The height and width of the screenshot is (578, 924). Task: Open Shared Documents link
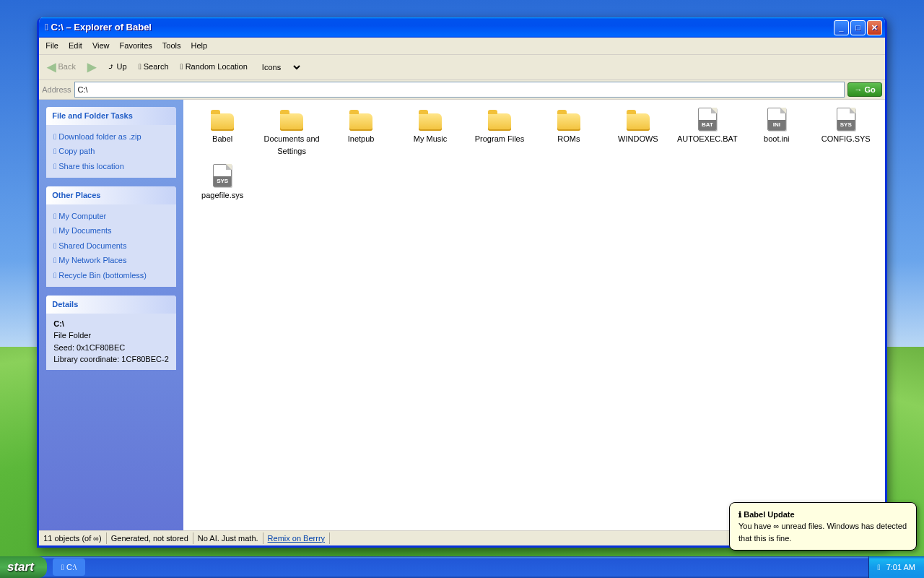pyautogui.click(x=90, y=246)
